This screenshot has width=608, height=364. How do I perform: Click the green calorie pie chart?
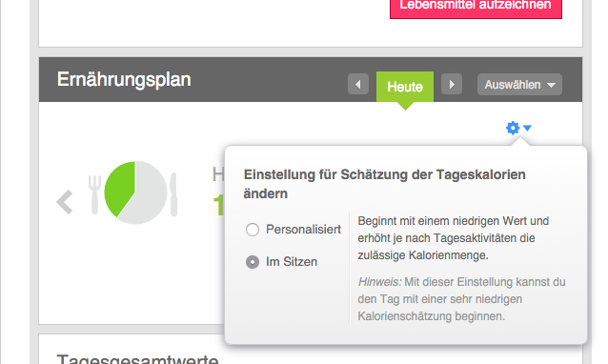coord(135,192)
